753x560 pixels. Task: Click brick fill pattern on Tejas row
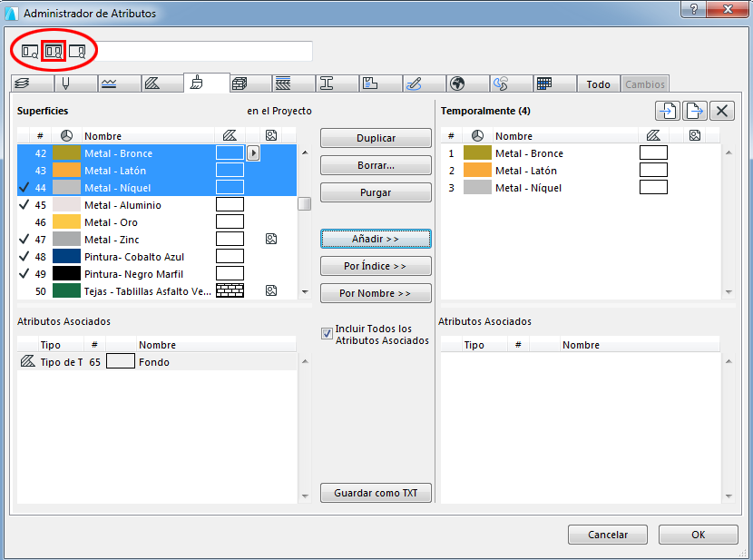click(x=230, y=290)
